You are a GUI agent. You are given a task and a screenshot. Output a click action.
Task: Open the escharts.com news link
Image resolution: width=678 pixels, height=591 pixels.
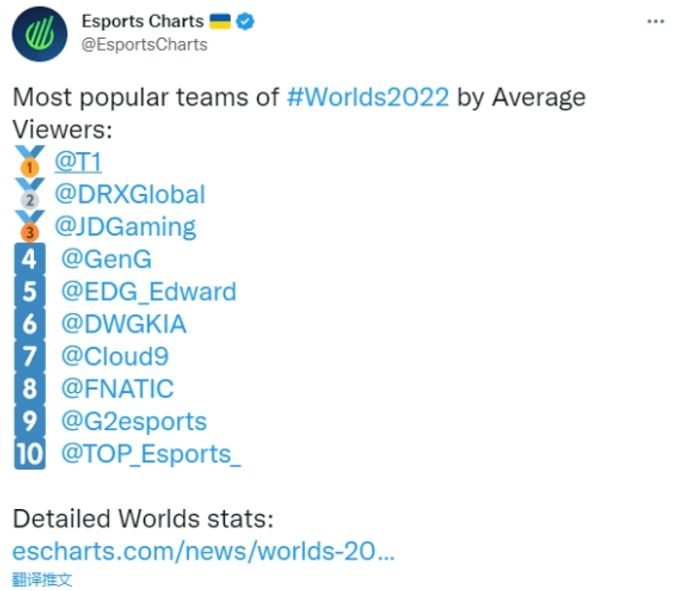(203, 552)
